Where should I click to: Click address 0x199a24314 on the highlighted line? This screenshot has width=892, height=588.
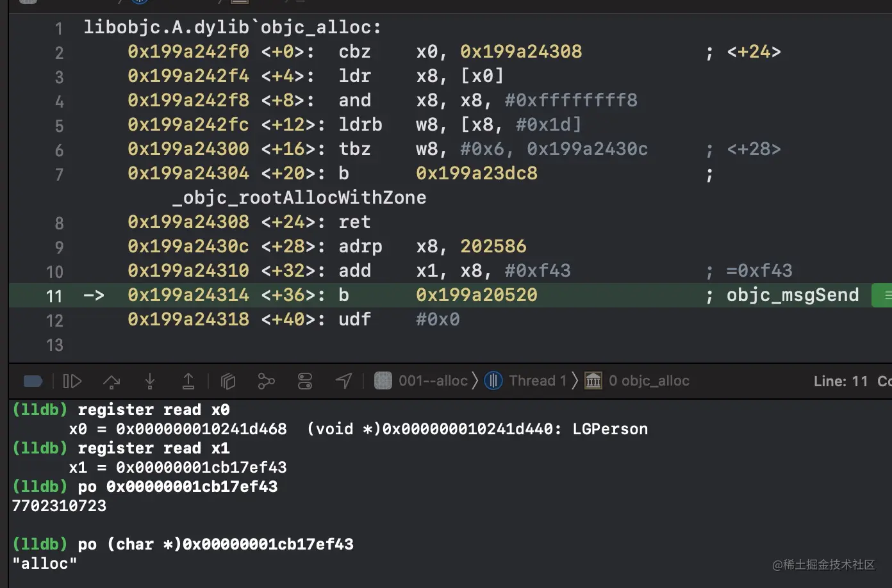point(188,295)
